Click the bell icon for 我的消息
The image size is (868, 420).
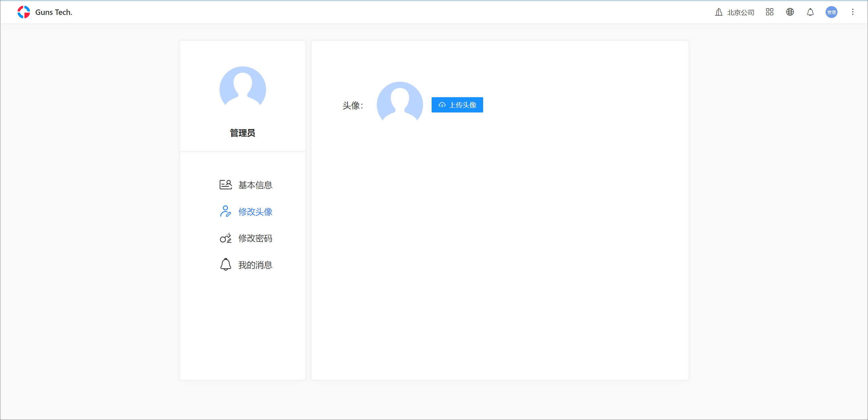[225, 265]
